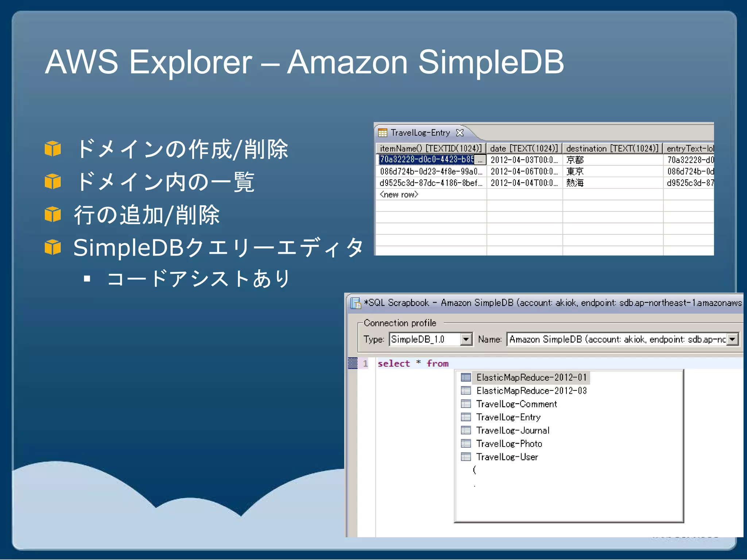Click destination cell 京都
This screenshot has height=560, width=747.
pyautogui.click(x=612, y=160)
